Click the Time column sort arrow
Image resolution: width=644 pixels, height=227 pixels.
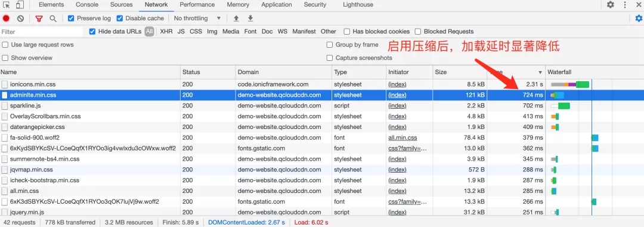click(540, 72)
